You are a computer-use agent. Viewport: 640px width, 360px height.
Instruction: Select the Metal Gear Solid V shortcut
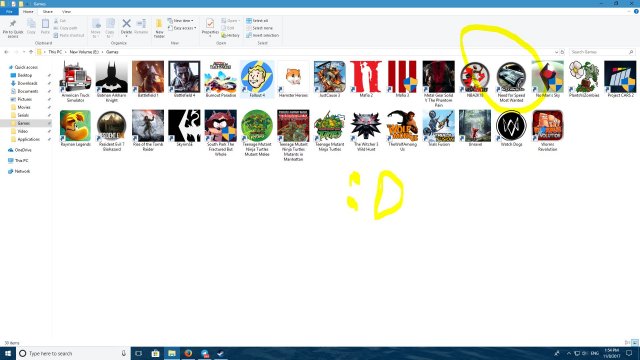pyautogui.click(x=438, y=84)
